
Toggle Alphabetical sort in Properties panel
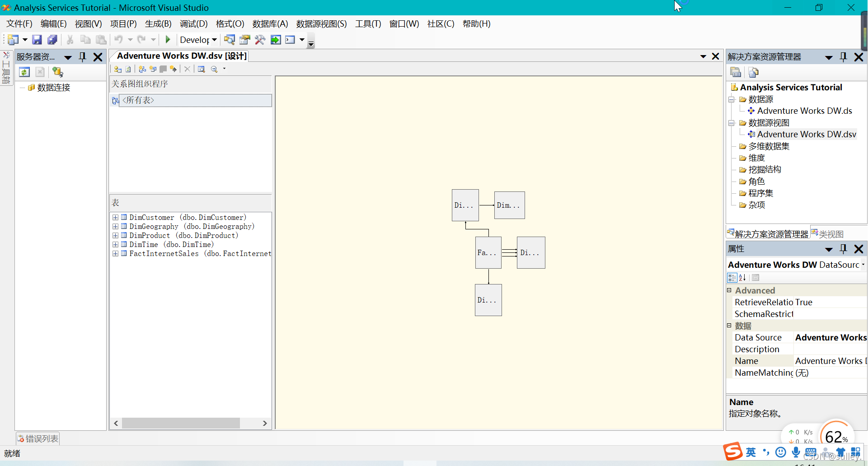coord(742,278)
